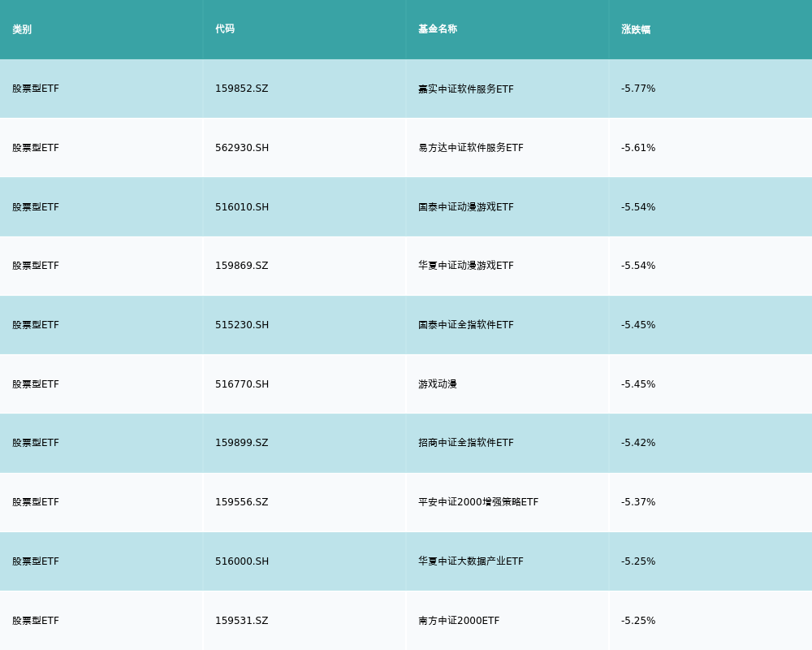Click the -5.42% change value

tap(638, 443)
